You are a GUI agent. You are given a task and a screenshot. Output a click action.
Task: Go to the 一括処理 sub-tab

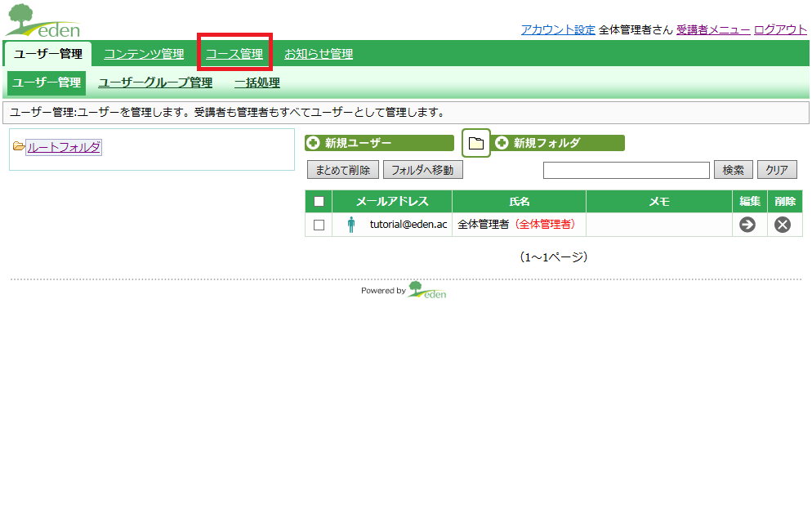257,83
